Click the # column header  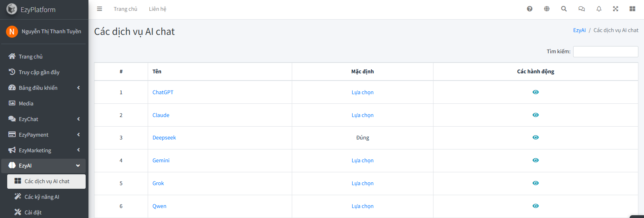pos(121,71)
